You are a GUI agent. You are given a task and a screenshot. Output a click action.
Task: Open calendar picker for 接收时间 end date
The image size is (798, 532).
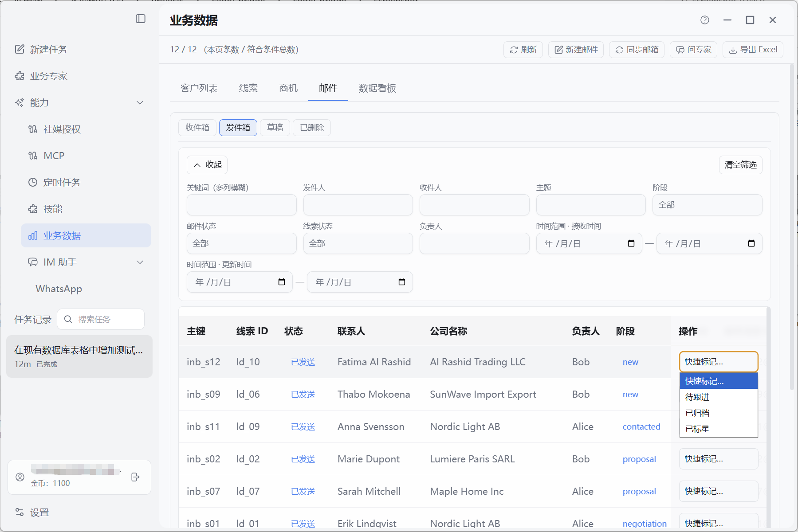click(x=751, y=243)
